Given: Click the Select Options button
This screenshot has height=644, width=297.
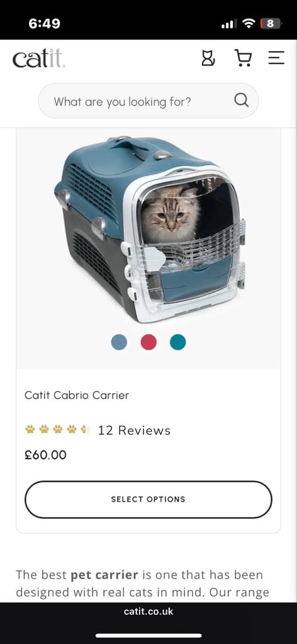Looking at the screenshot, I should pos(148,499).
